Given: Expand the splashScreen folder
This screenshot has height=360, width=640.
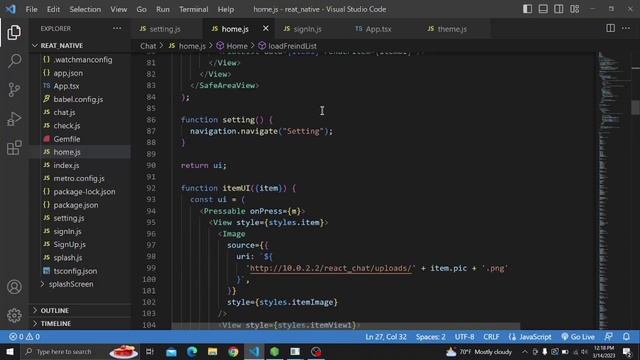Looking at the screenshot, I should coord(80,284).
